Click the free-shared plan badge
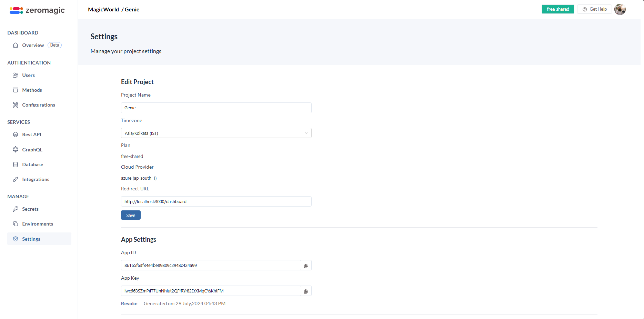Image resolution: width=644 pixels, height=319 pixels. (x=557, y=9)
